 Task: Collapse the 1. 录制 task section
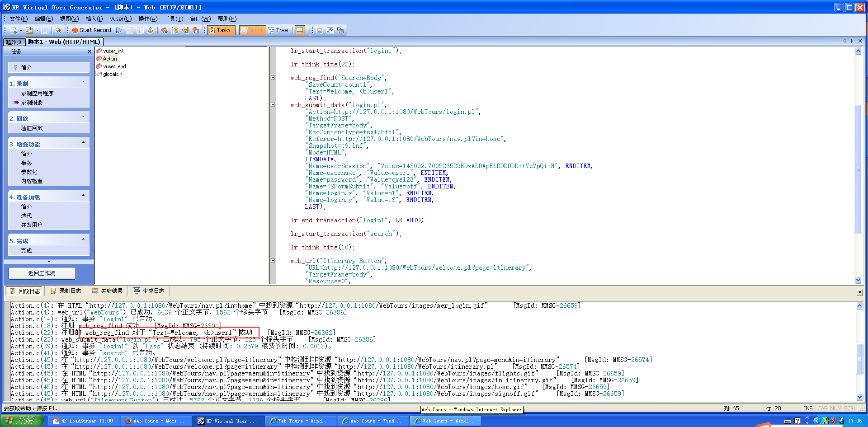point(83,82)
